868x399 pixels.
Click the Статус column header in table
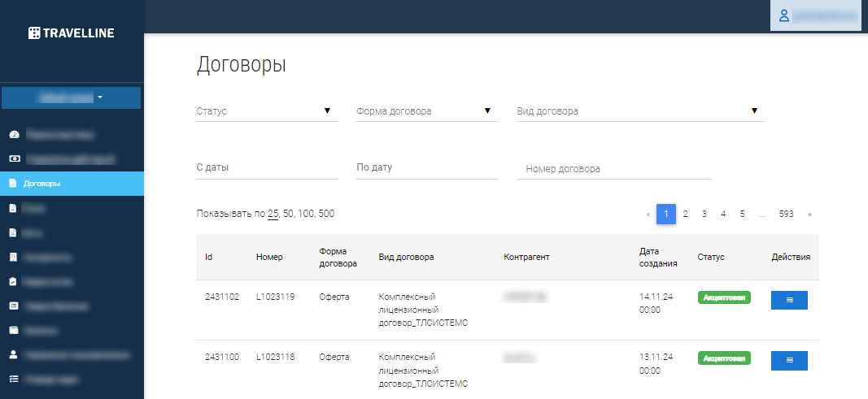[711, 257]
